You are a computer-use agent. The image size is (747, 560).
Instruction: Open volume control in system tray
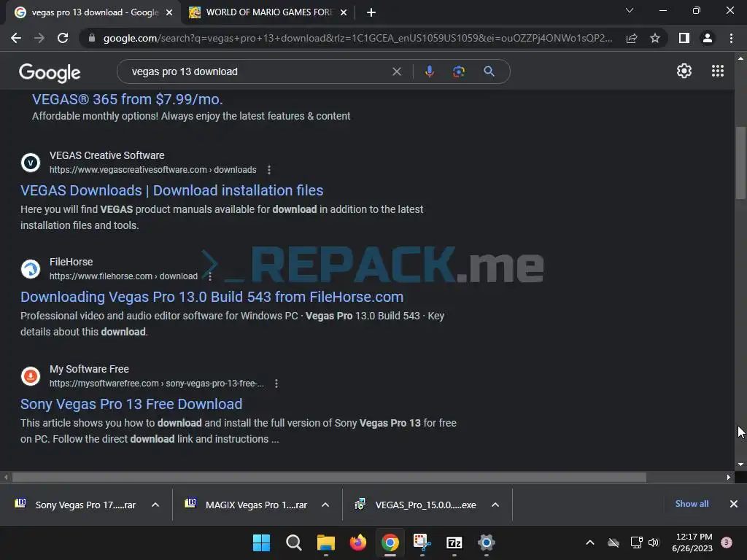tap(654, 542)
